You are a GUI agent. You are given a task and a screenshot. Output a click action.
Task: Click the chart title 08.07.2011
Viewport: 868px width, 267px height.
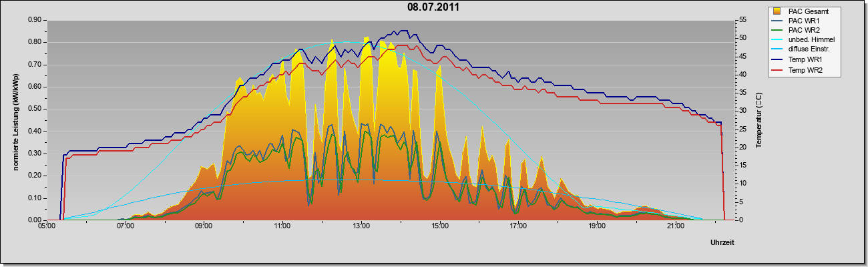pyautogui.click(x=433, y=7)
